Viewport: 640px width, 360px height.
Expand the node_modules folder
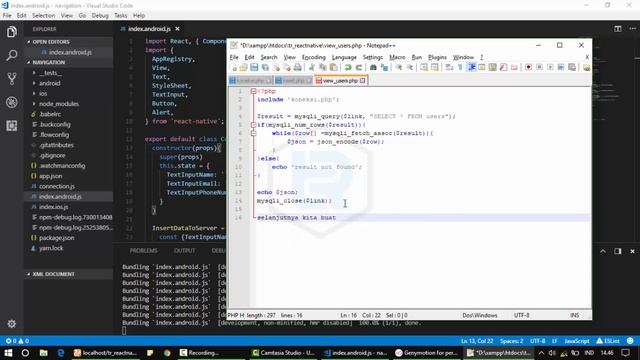(34, 104)
